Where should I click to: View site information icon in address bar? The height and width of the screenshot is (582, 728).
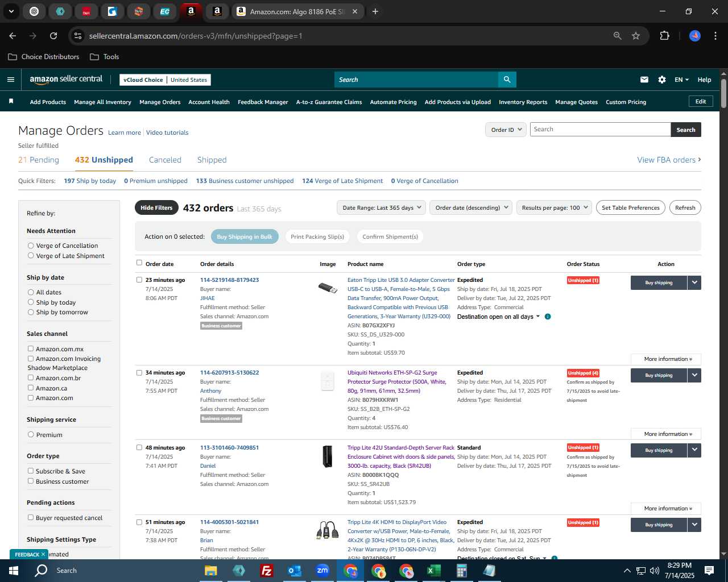(78, 36)
